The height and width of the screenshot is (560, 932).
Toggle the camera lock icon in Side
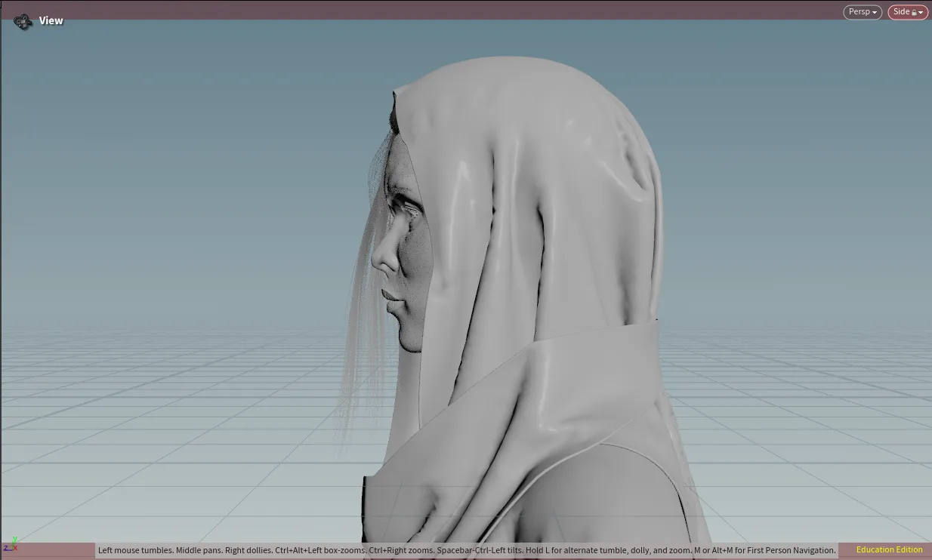[914, 13]
